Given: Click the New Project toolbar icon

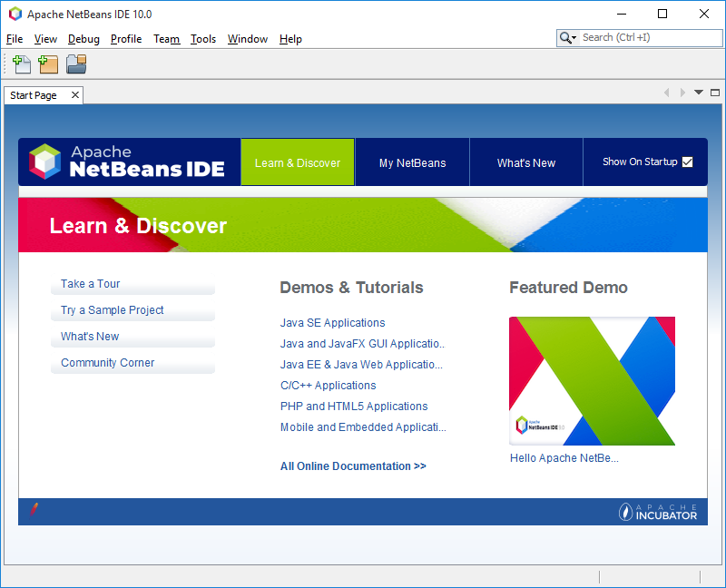Looking at the screenshot, I should click(48, 64).
